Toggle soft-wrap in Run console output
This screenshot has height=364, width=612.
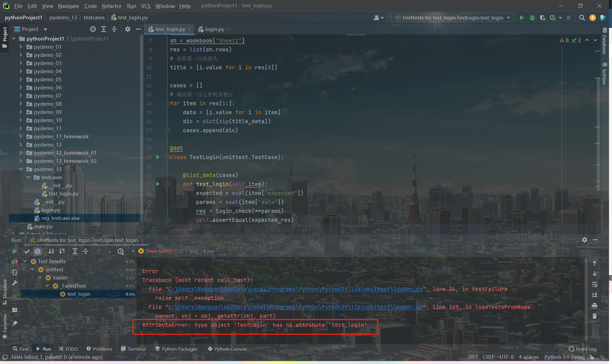coord(595,284)
